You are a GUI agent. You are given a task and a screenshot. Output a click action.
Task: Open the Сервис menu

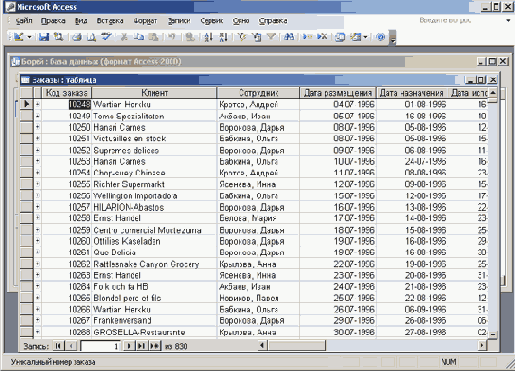pos(212,21)
